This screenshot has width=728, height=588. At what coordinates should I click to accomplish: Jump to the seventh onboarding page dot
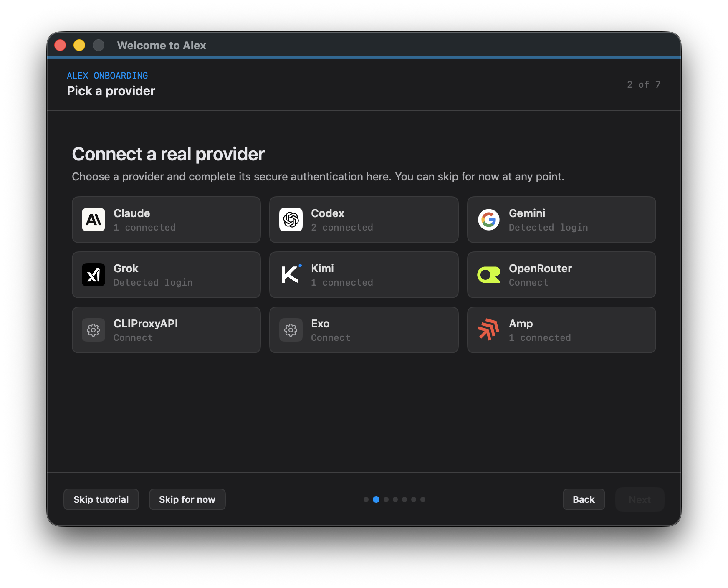423,499
